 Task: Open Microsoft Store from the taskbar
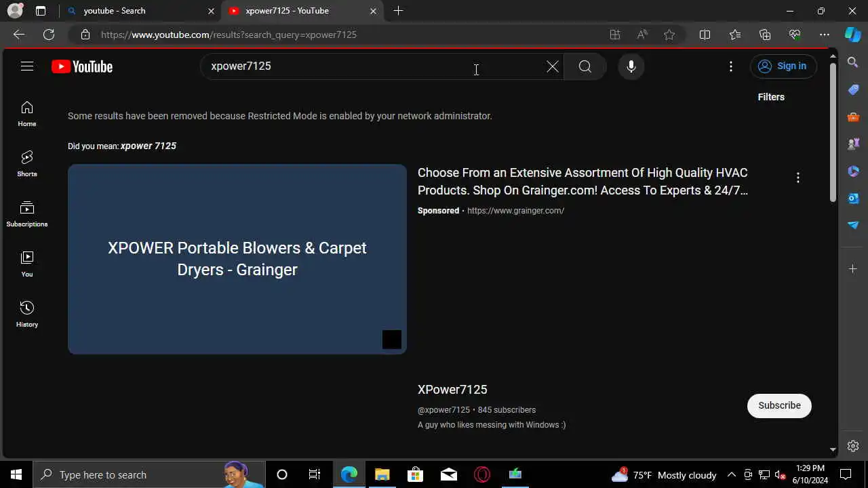415,474
